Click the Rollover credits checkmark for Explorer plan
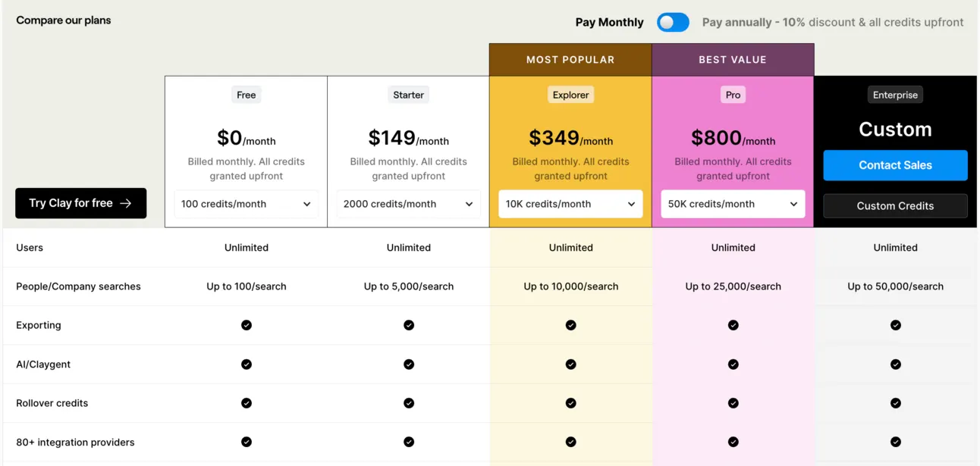 click(571, 403)
